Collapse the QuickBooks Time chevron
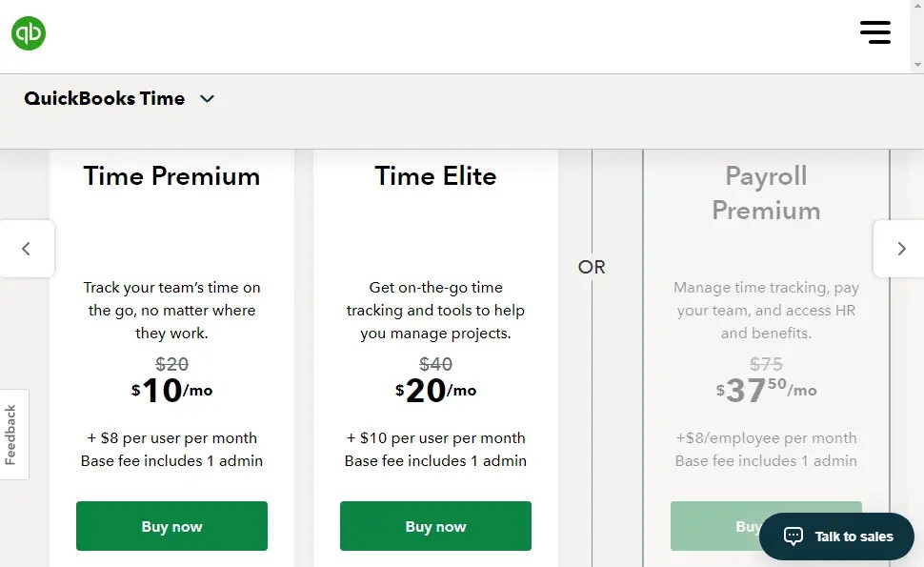This screenshot has width=924, height=567. point(208,98)
